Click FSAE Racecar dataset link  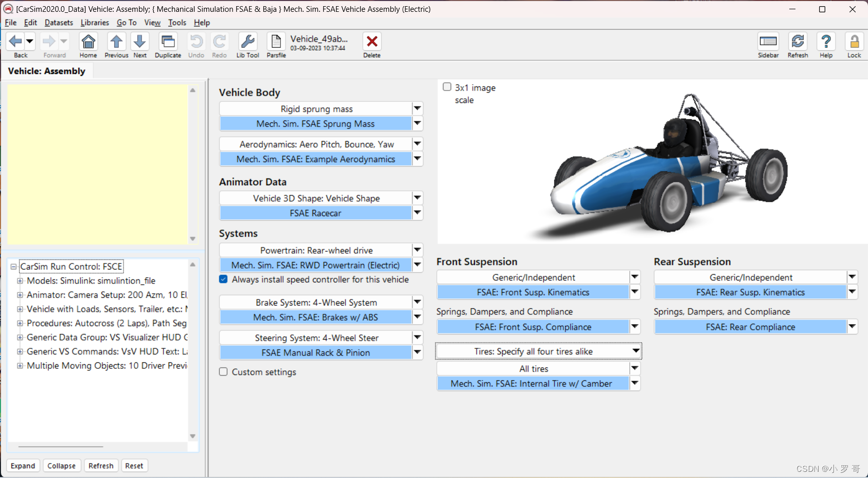[x=315, y=213]
